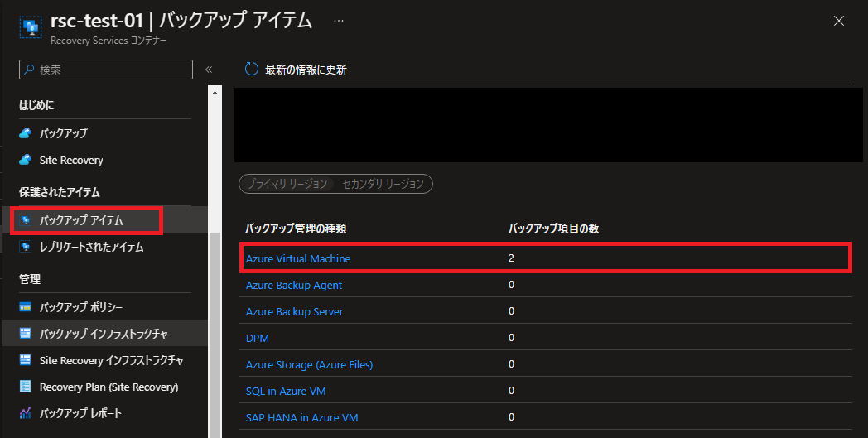
Task: Select プライマリ リージョン toggle option
Action: pyautogui.click(x=287, y=184)
